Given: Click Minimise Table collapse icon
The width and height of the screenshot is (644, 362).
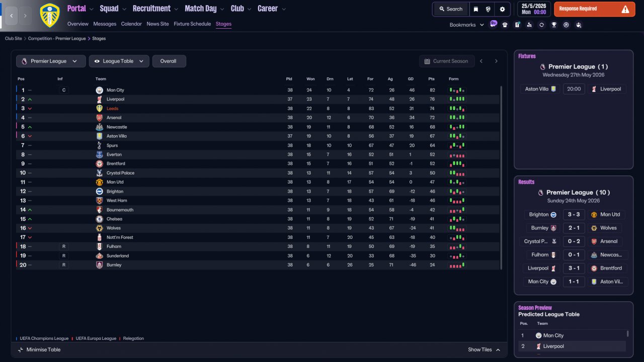Looking at the screenshot, I should pyautogui.click(x=21, y=350).
